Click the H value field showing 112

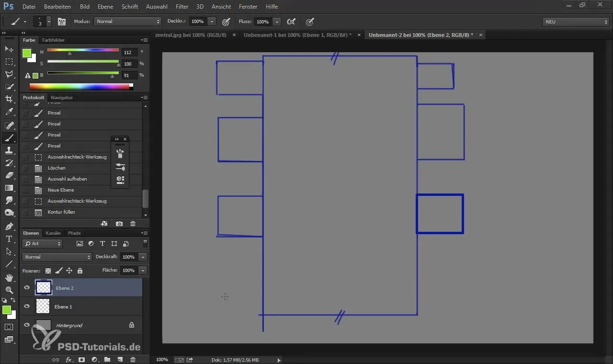click(x=129, y=52)
